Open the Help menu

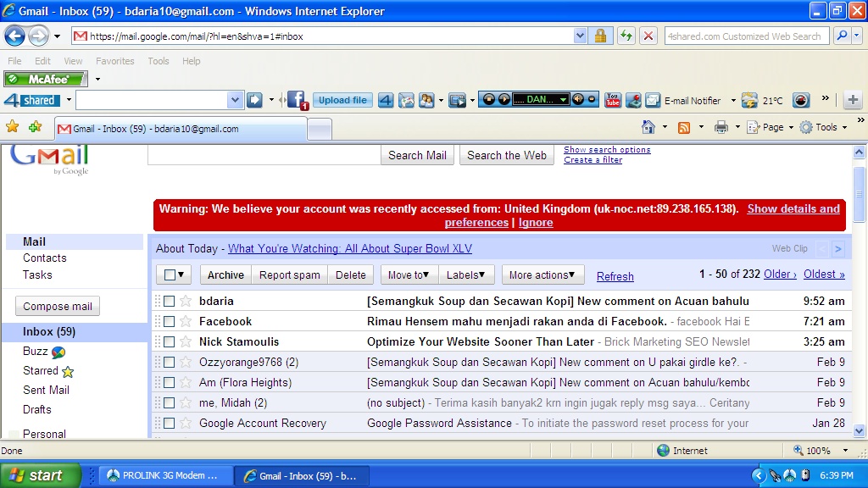pos(191,61)
